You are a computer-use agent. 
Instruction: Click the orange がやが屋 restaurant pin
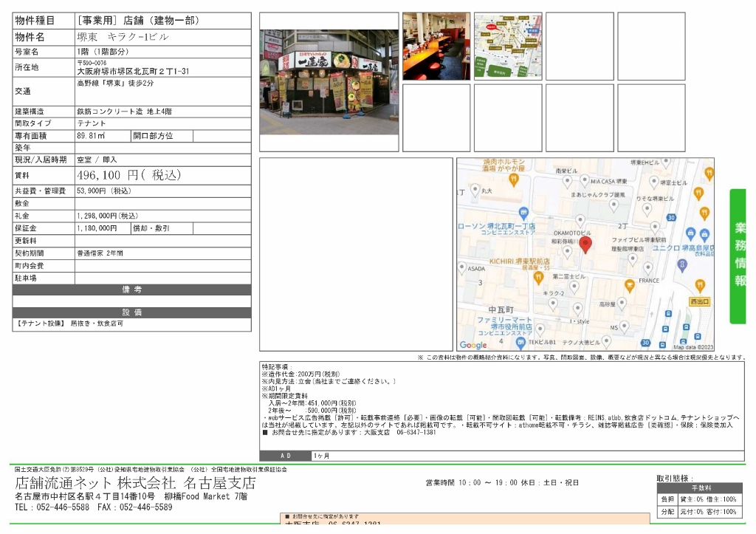click(x=514, y=180)
